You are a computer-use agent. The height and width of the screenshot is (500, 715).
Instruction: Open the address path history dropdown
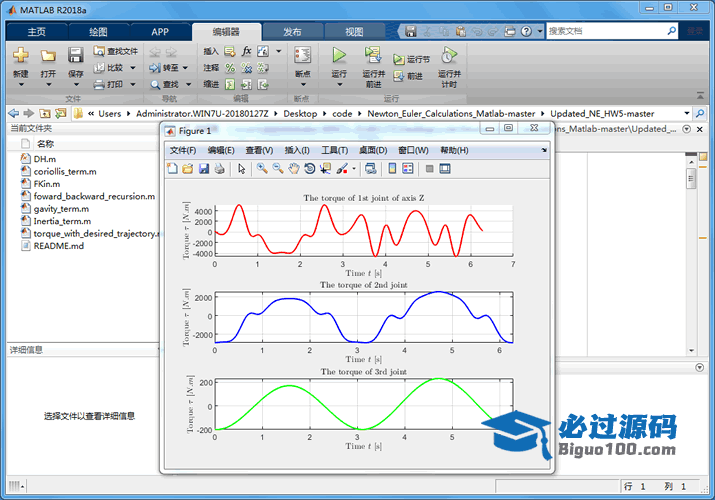point(687,113)
